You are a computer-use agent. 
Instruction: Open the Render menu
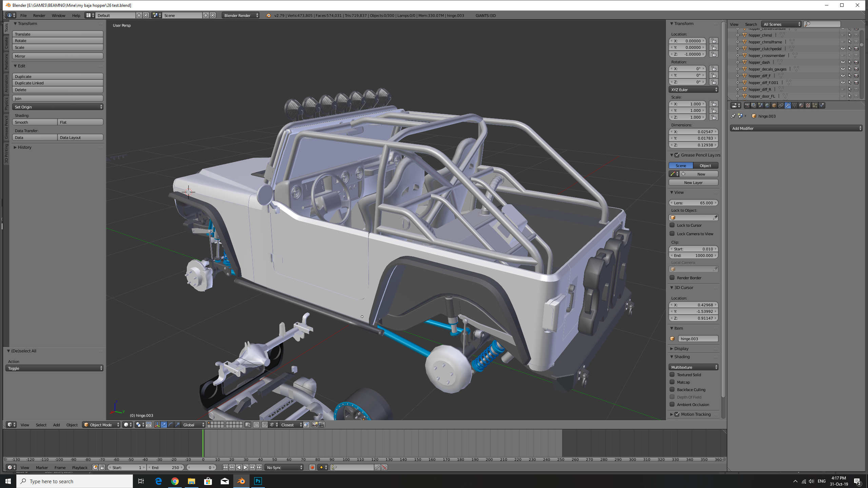coord(39,16)
